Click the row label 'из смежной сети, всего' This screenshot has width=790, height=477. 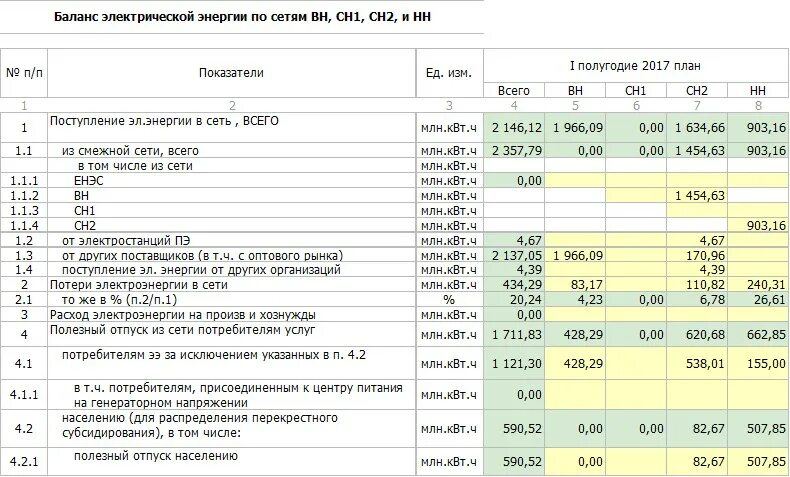(130, 151)
